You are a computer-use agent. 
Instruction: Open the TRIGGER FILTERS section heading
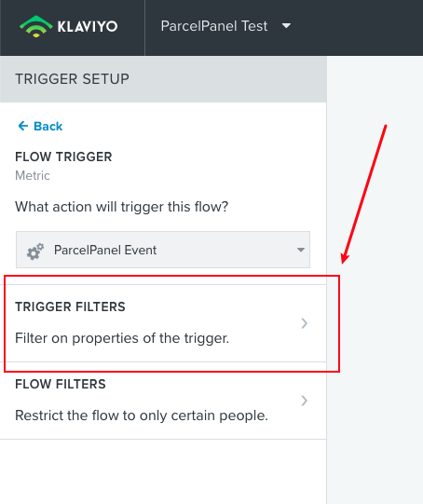[x=70, y=306]
